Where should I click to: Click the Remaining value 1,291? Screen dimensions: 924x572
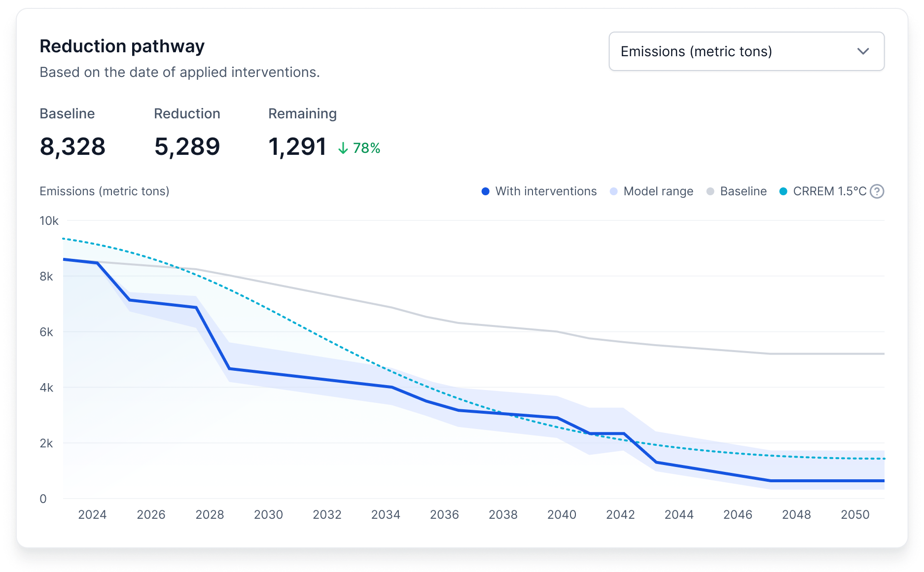tap(297, 147)
